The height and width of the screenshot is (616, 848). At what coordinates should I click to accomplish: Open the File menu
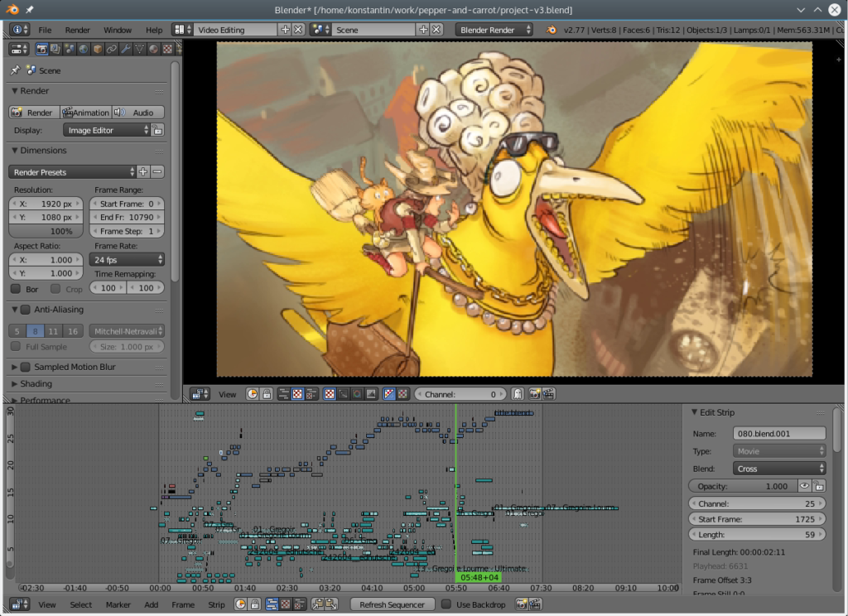45,30
